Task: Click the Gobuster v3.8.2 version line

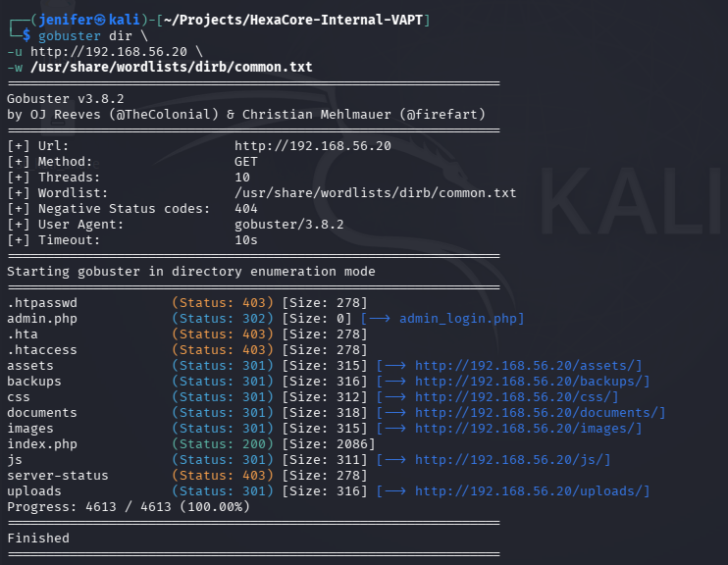Action: tap(66, 99)
